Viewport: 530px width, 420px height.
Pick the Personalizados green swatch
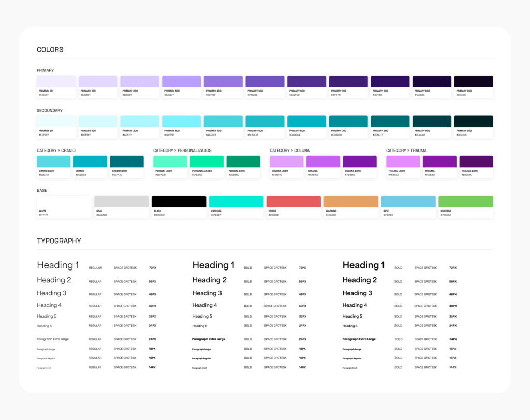(207, 161)
